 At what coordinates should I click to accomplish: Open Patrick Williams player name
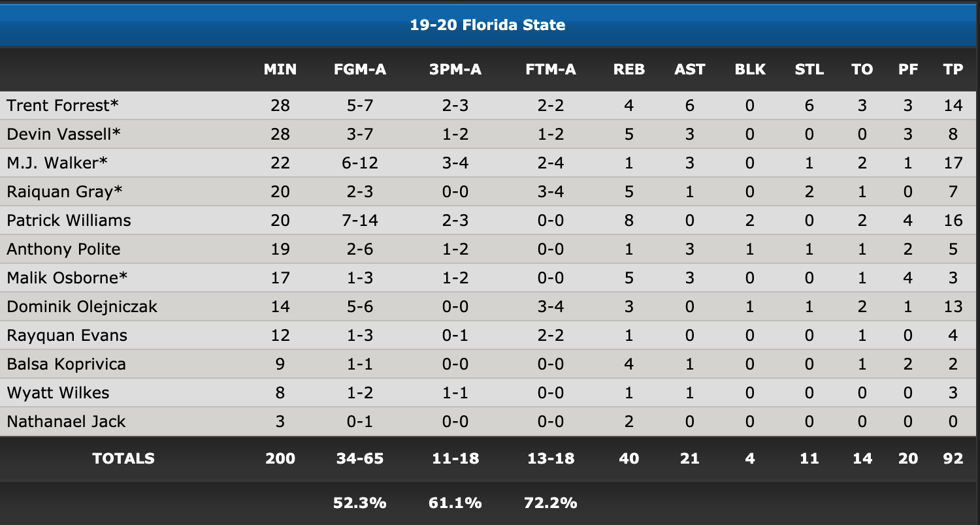(x=69, y=220)
